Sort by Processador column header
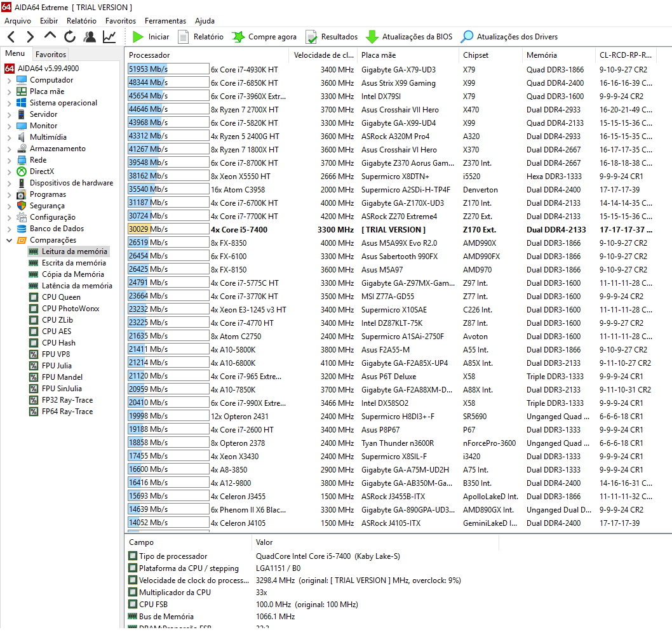Viewport: 672px width, 637px height. click(x=206, y=55)
